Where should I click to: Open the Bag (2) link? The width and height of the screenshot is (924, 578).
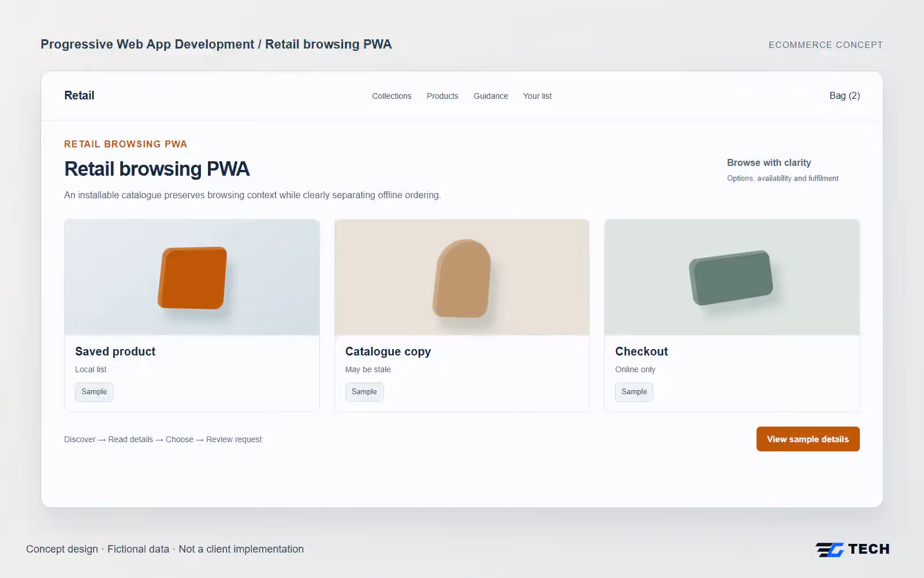tap(845, 95)
